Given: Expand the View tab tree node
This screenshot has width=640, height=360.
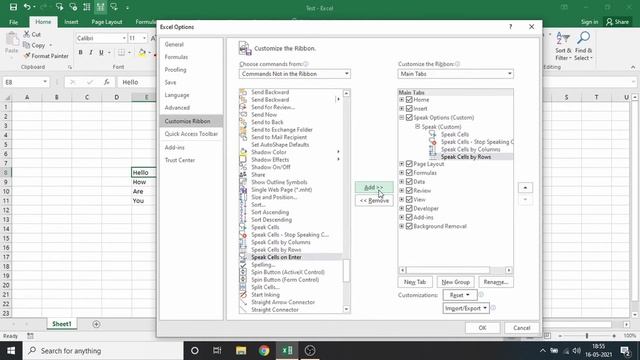Looking at the screenshot, I should pos(402,200).
